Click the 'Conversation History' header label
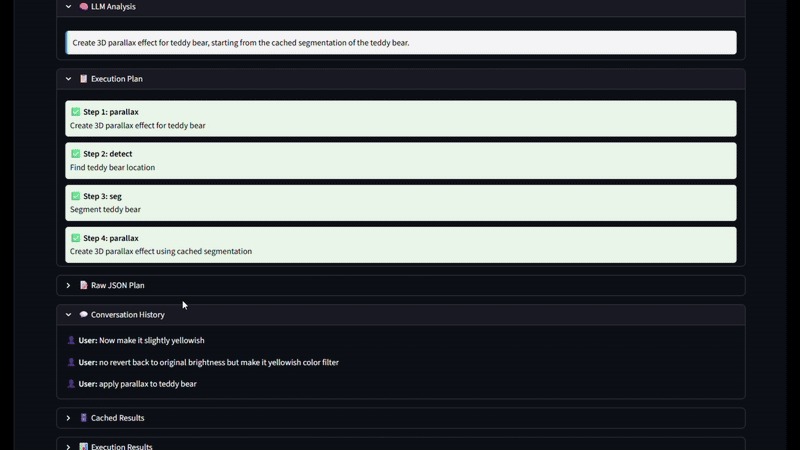This screenshot has width=800, height=450. [128, 315]
